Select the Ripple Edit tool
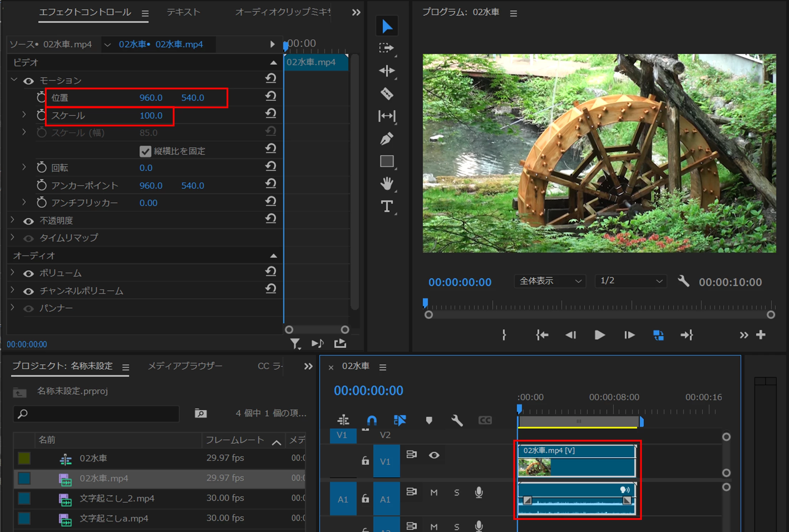The height and width of the screenshot is (532, 789). point(386,71)
